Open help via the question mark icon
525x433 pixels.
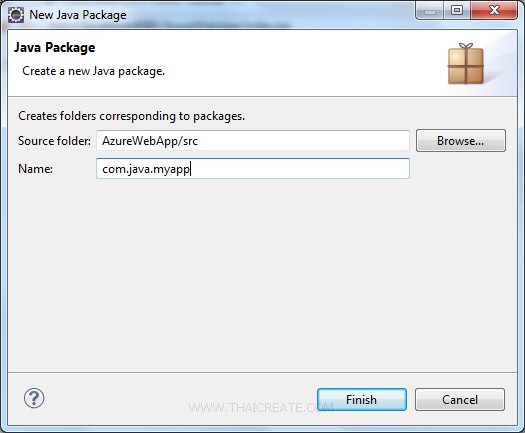pyautogui.click(x=34, y=398)
